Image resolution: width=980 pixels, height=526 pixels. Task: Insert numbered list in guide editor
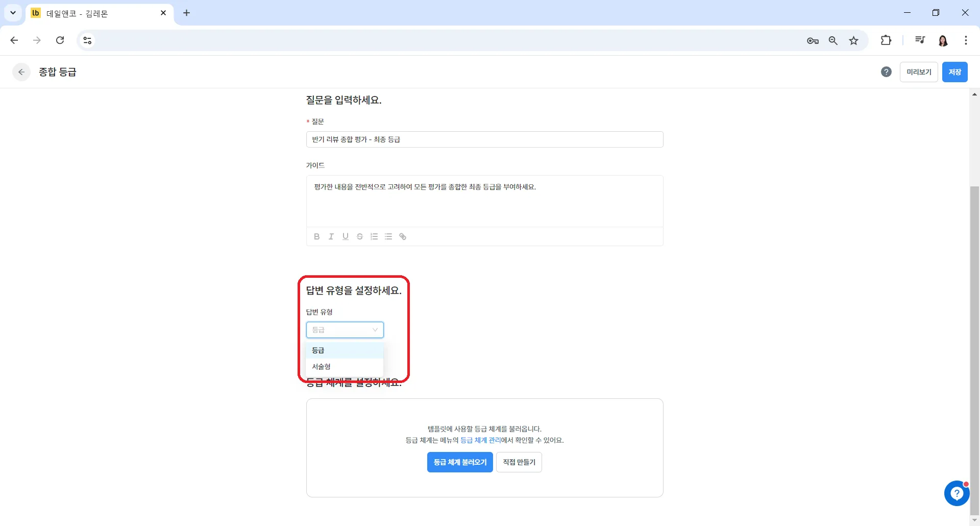click(x=374, y=236)
